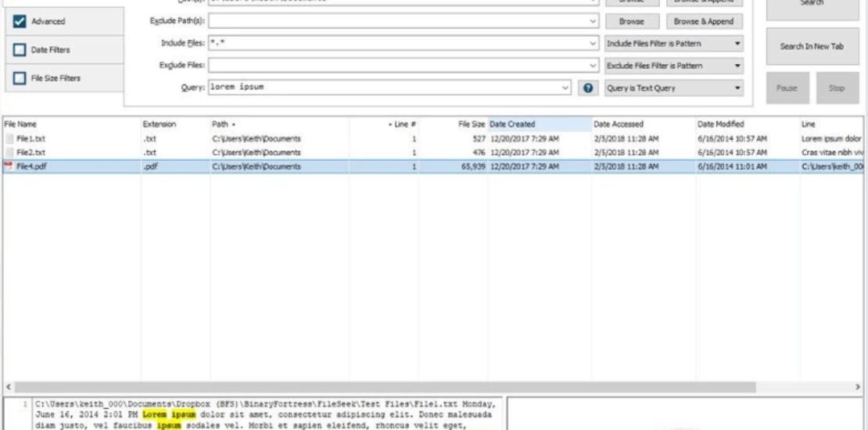
Task: Open the Exclude Files Filter is Pattern dropdown
Action: tap(674, 66)
